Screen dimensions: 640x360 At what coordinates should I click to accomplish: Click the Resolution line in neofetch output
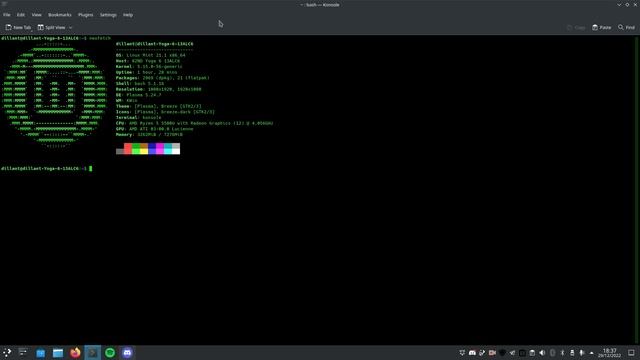point(159,89)
